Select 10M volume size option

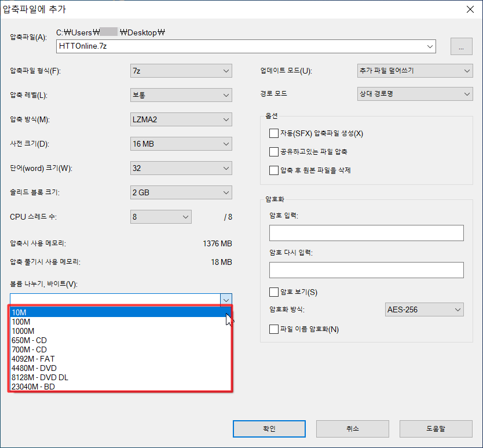(120, 312)
